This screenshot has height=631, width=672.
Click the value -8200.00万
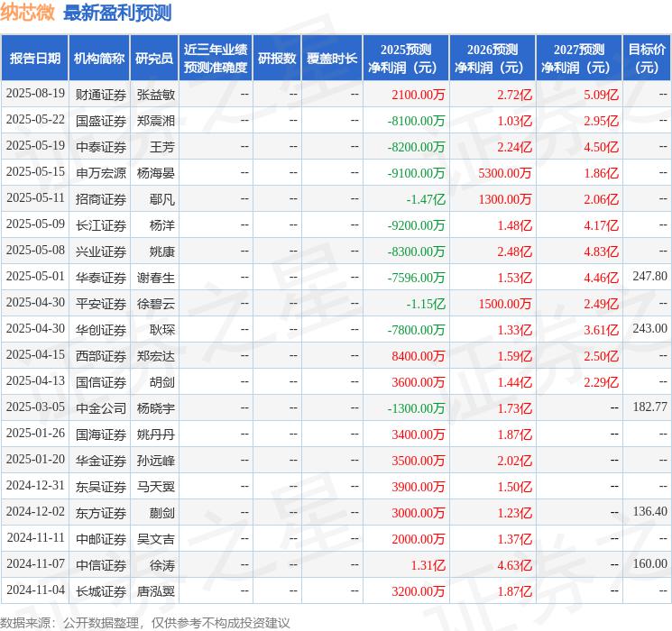tap(416, 147)
